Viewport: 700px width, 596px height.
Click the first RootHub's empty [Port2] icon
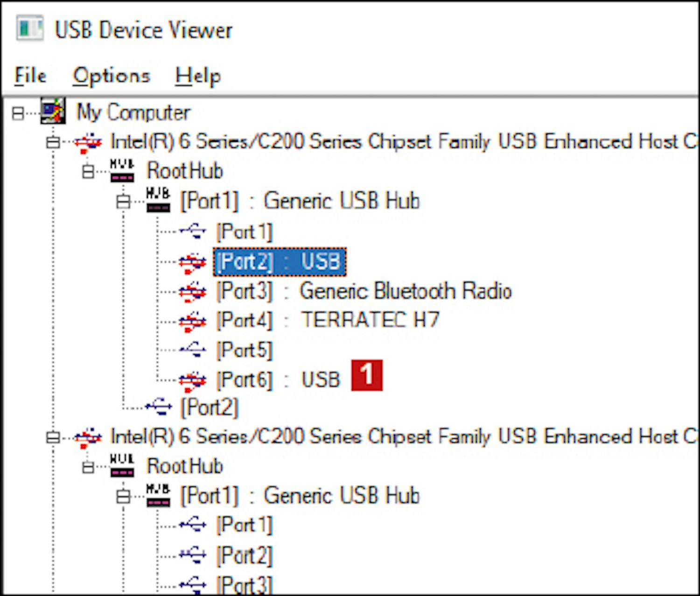click(159, 407)
